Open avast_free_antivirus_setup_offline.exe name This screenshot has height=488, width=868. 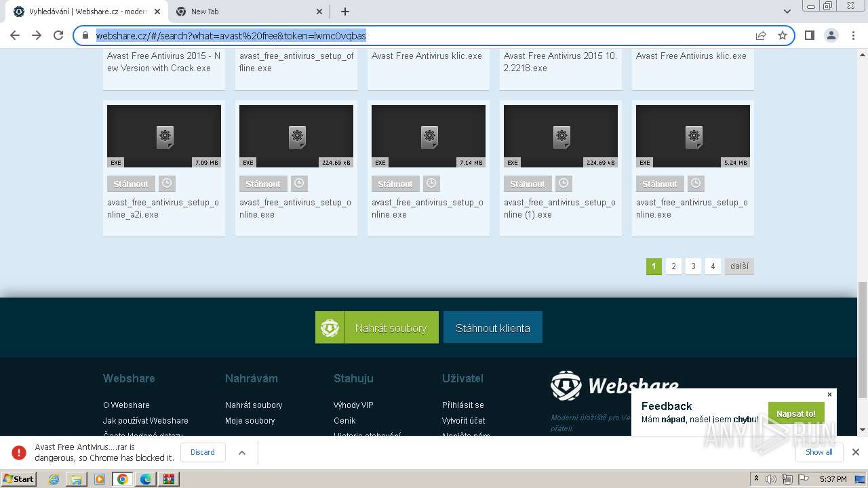296,62
